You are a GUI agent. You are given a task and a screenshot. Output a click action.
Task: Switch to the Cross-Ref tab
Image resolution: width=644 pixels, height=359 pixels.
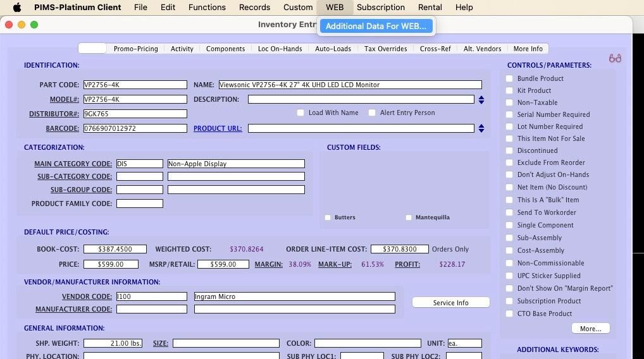(435, 49)
